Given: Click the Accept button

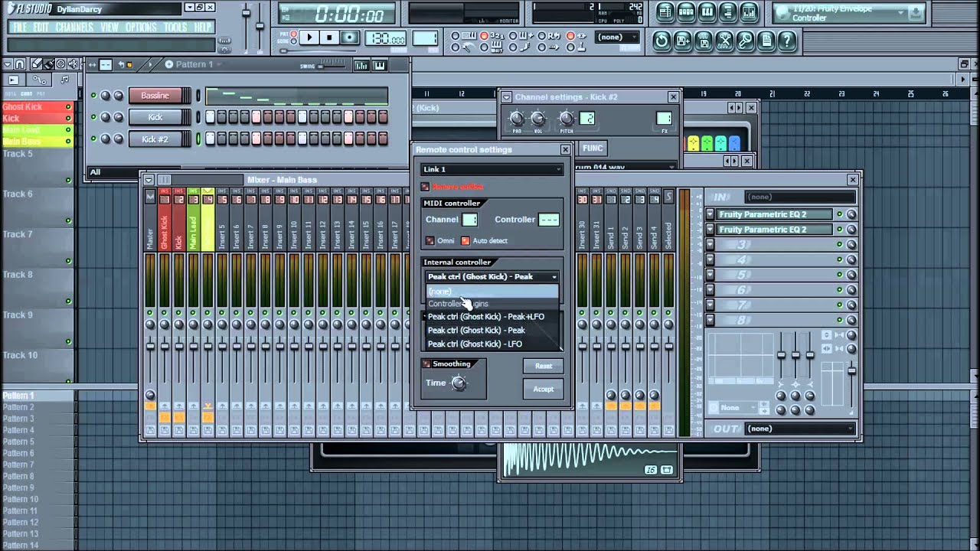Looking at the screenshot, I should pyautogui.click(x=544, y=389).
